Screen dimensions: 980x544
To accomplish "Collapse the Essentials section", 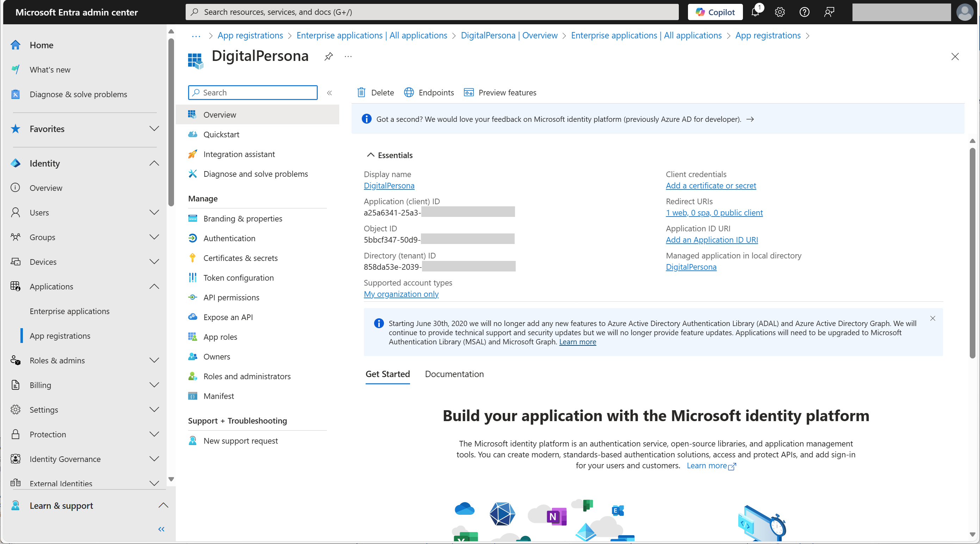I will (x=390, y=155).
